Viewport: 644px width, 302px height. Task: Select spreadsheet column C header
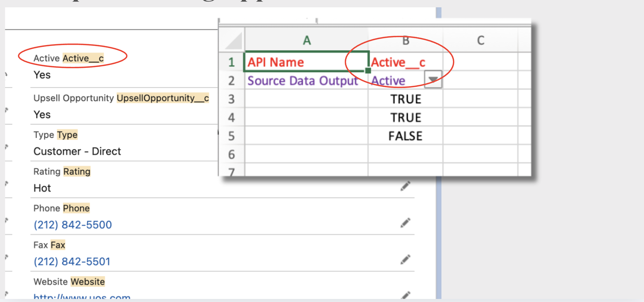pyautogui.click(x=481, y=40)
